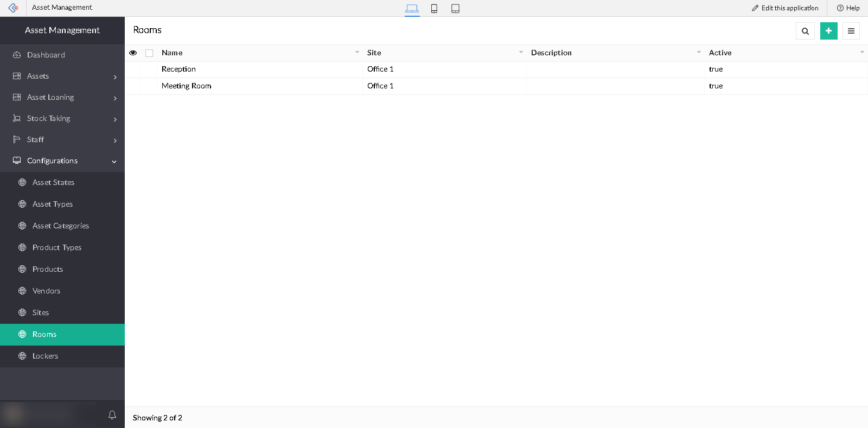The image size is (868, 428).
Task: Click the Asset Loaning section icon
Action: point(17,97)
